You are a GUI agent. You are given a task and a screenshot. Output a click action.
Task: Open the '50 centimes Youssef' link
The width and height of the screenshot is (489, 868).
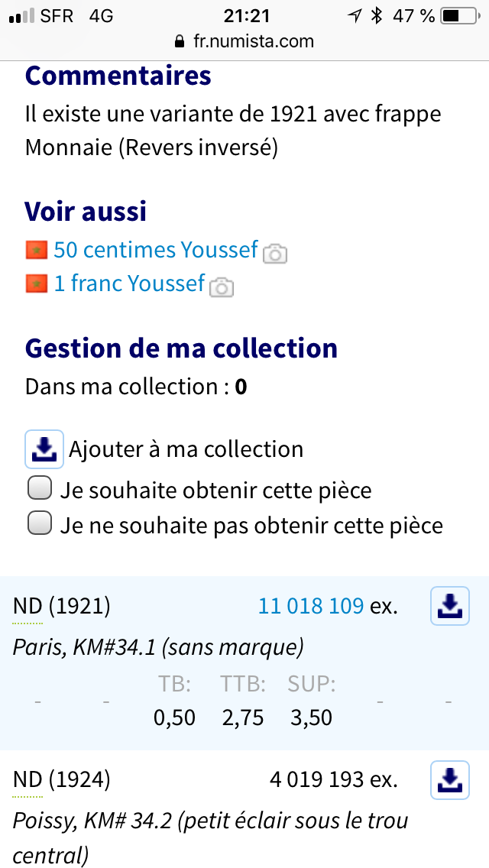pyautogui.click(x=156, y=250)
